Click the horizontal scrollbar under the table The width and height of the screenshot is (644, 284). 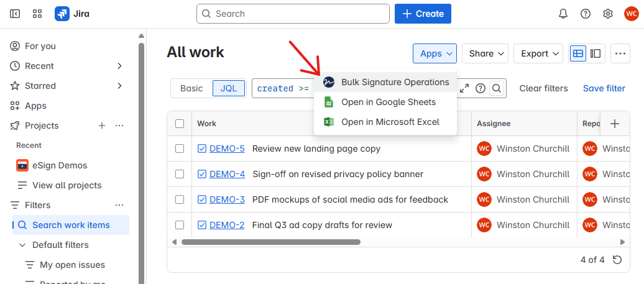(x=270, y=242)
